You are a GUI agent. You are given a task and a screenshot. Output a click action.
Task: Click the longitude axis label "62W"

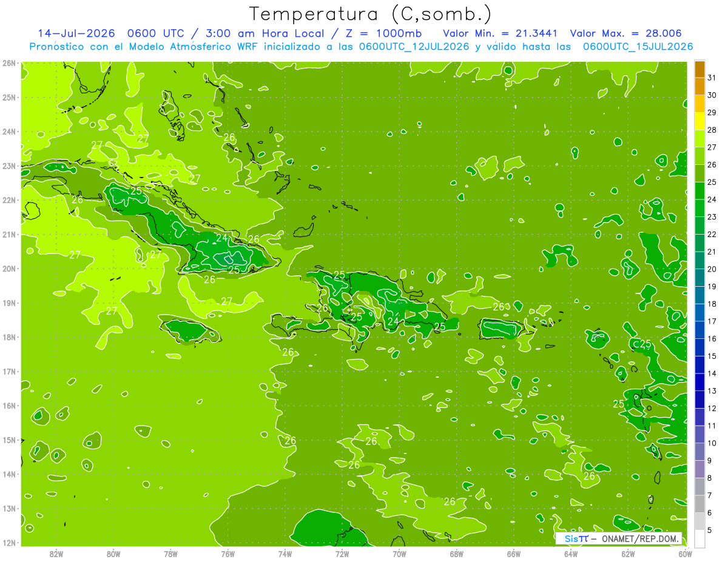tap(628, 553)
